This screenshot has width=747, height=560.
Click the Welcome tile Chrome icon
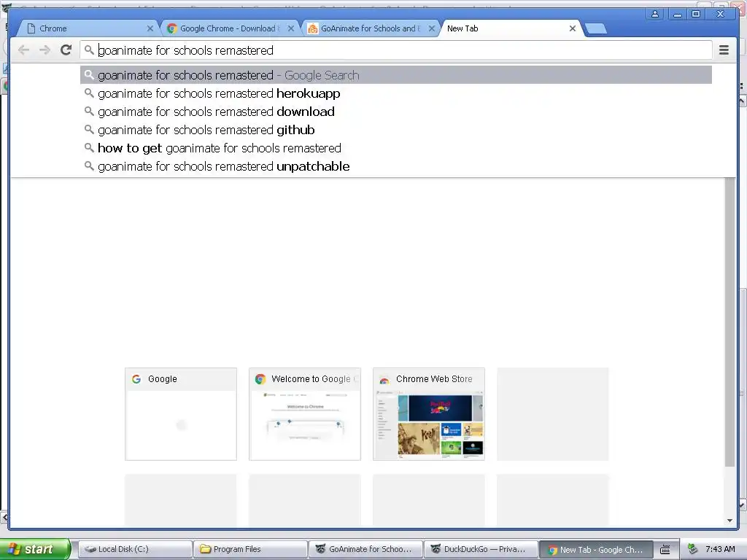click(260, 379)
